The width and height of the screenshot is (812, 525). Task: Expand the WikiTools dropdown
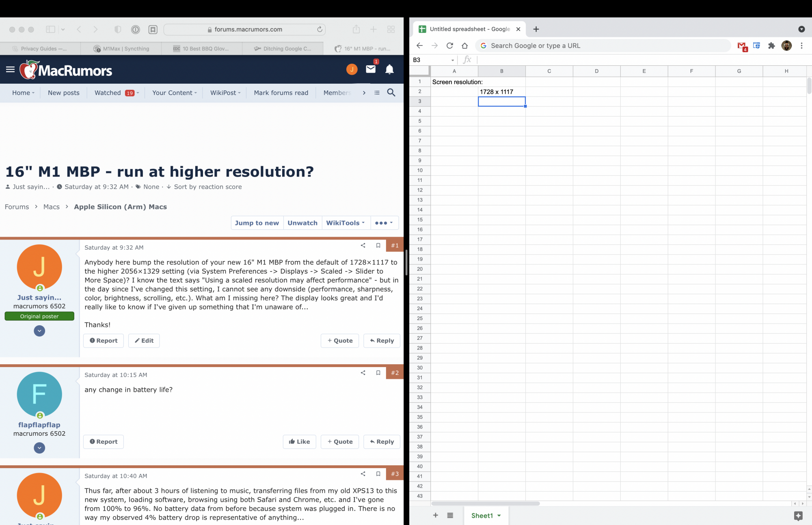pyautogui.click(x=345, y=223)
